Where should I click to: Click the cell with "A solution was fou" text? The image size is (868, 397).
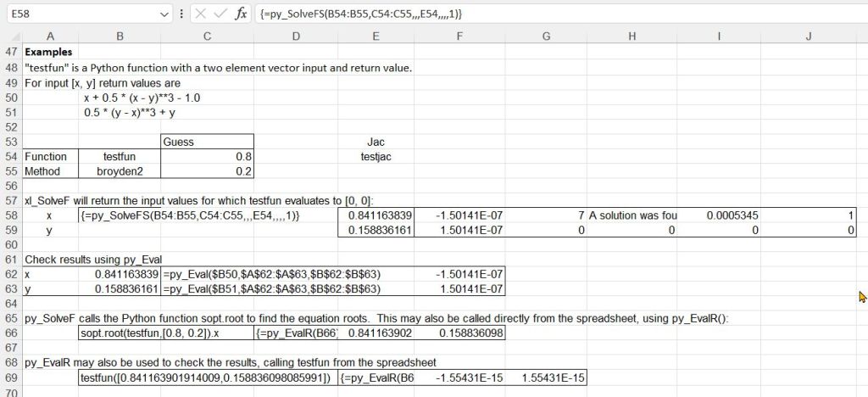pyautogui.click(x=632, y=215)
